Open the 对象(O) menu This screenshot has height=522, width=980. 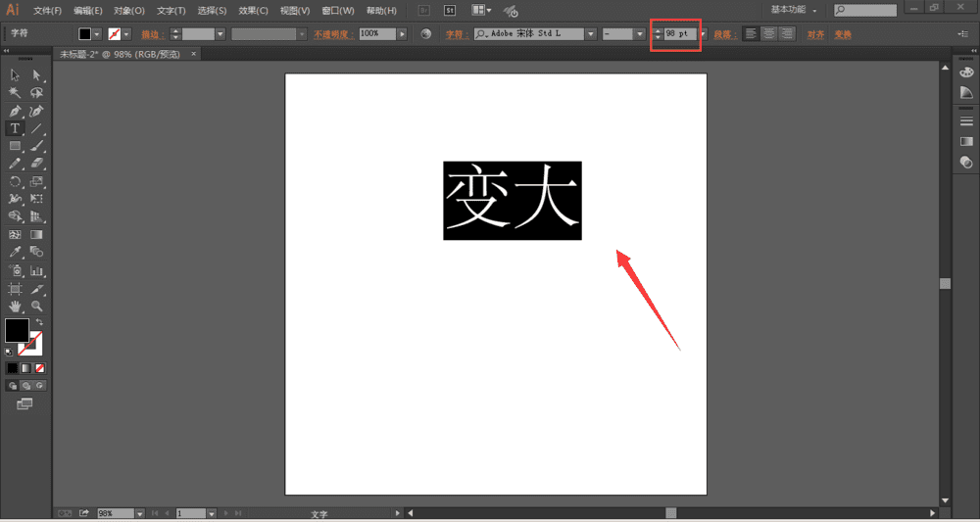click(129, 11)
